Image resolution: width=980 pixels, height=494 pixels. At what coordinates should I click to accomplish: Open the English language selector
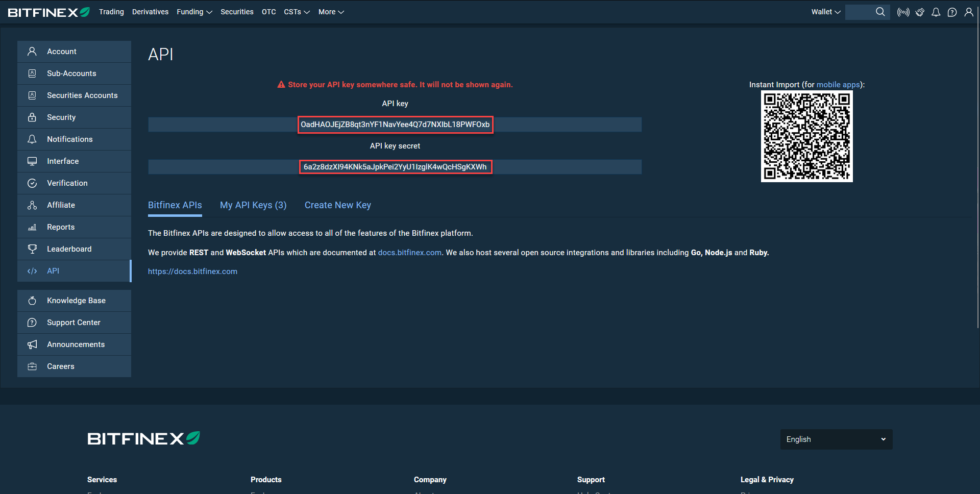836,439
